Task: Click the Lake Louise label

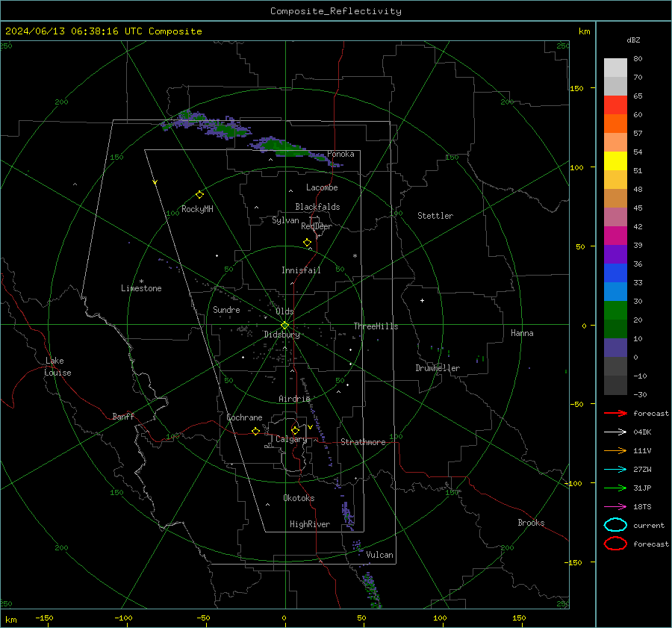Action: click(57, 367)
